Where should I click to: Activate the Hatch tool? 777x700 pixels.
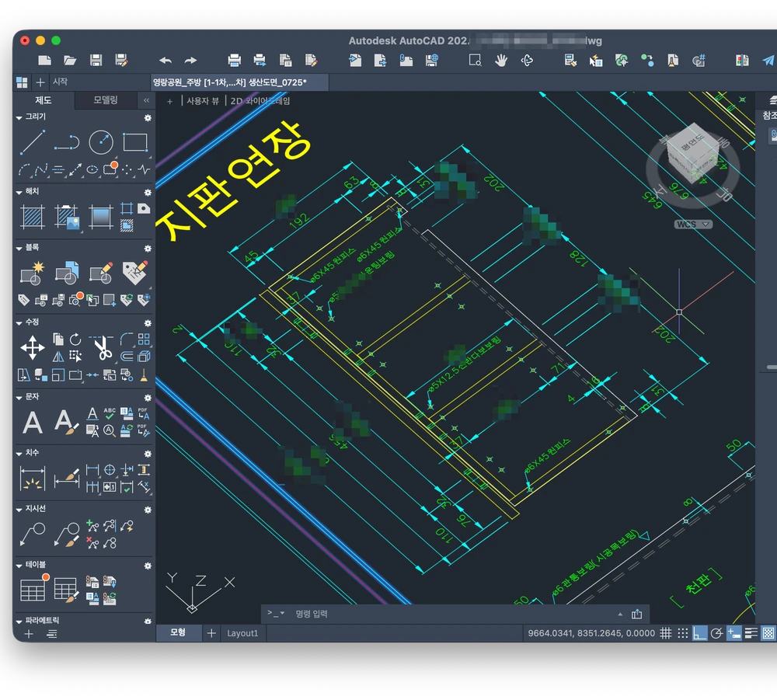pos(33,217)
